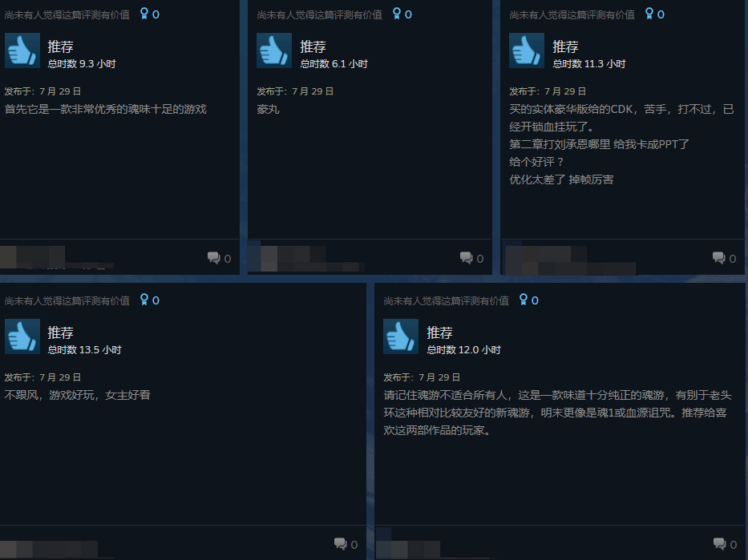Open review text 首先它是一款非常优秀的魂味十足的游戏
This screenshot has height=560, width=748.
tap(106, 109)
